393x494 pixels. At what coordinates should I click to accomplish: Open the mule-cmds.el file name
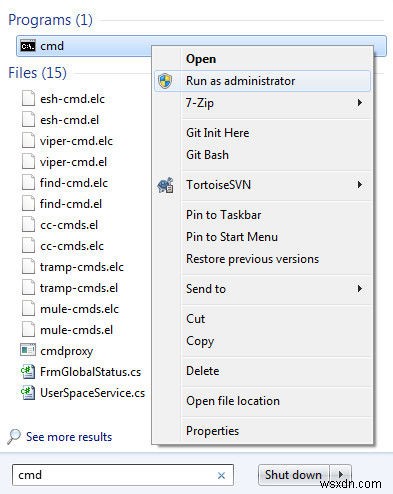coord(76,330)
